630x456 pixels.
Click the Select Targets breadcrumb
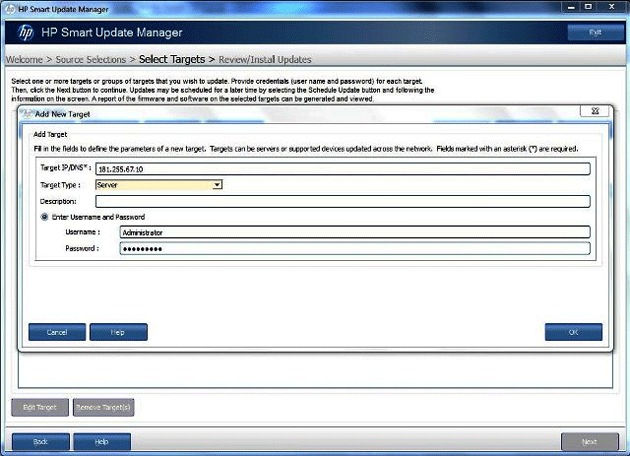(x=172, y=60)
